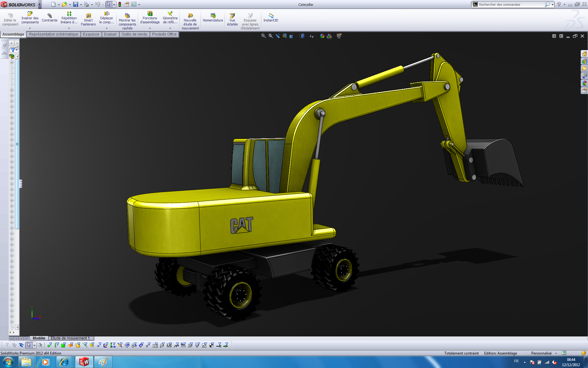
Task: Click the Smart Fasteners tool
Action: click(88, 20)
